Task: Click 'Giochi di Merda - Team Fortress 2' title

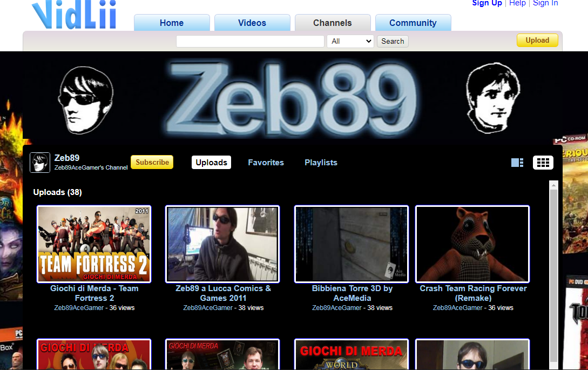Action: coord(94,293)
